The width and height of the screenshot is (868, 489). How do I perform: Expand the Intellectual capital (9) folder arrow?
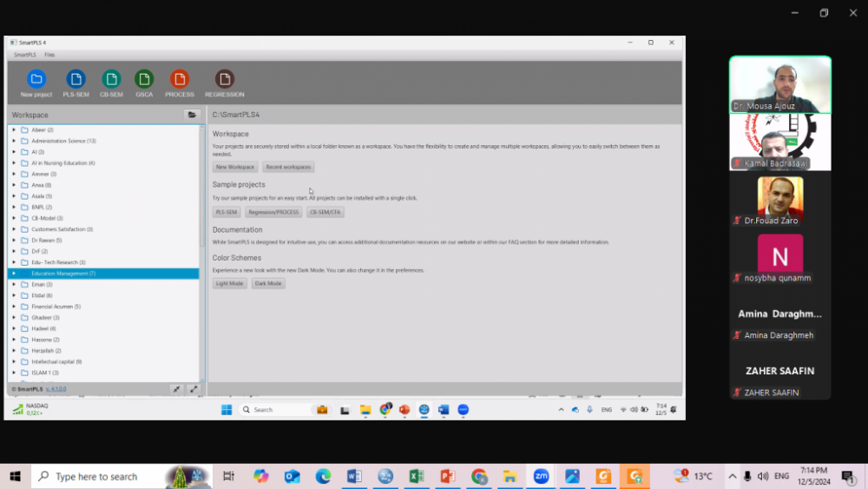coord(14,361)
